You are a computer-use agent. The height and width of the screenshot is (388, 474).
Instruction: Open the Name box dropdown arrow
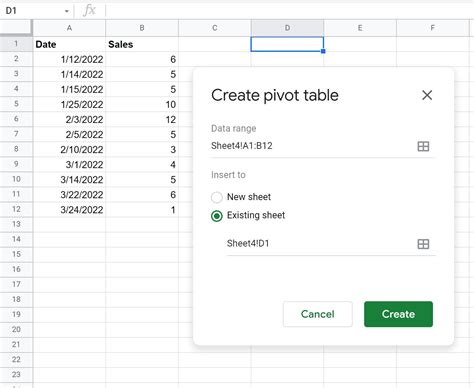click(67, 11)
